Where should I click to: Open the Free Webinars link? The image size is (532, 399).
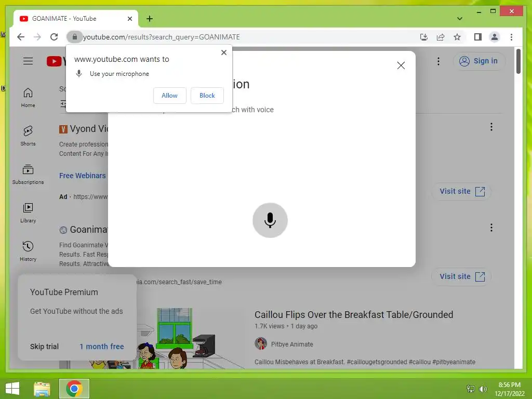coord(83,176)
